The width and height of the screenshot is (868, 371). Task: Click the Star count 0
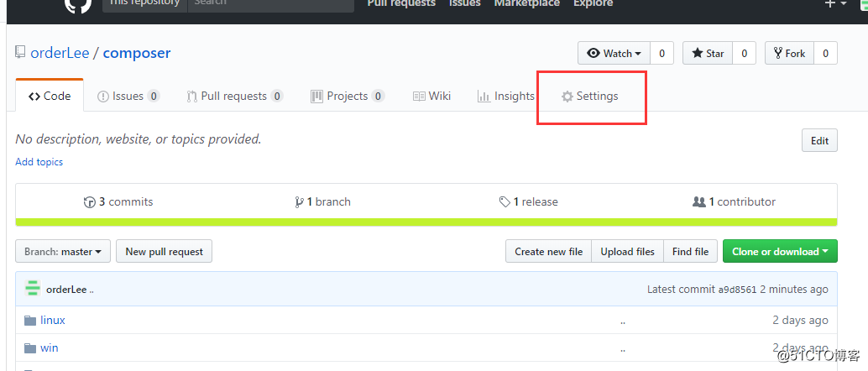[x=744, y=53]
